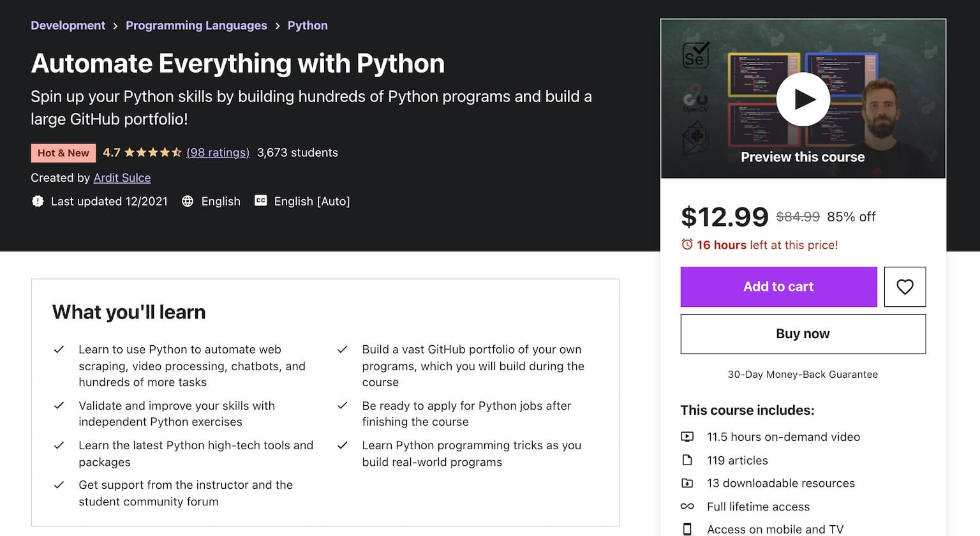This screenshot has height=536, width=980.
Task: Click the 85% off label
Action: 851,217
